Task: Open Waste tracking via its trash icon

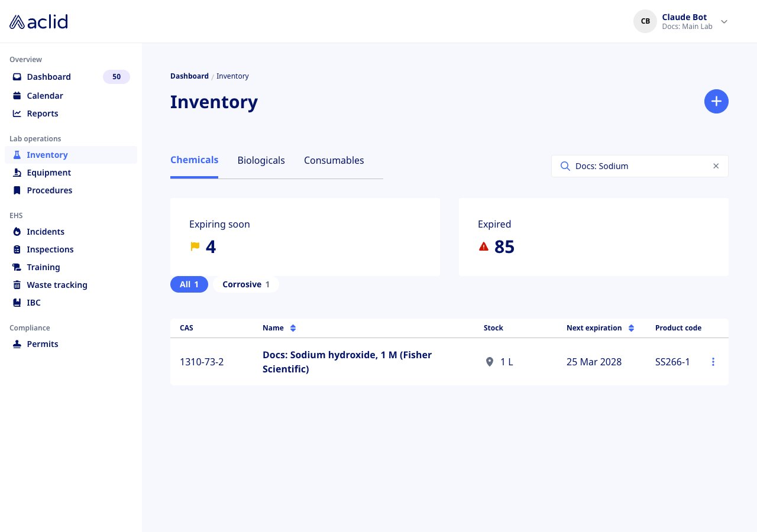Action: click(x=17, y=285)
